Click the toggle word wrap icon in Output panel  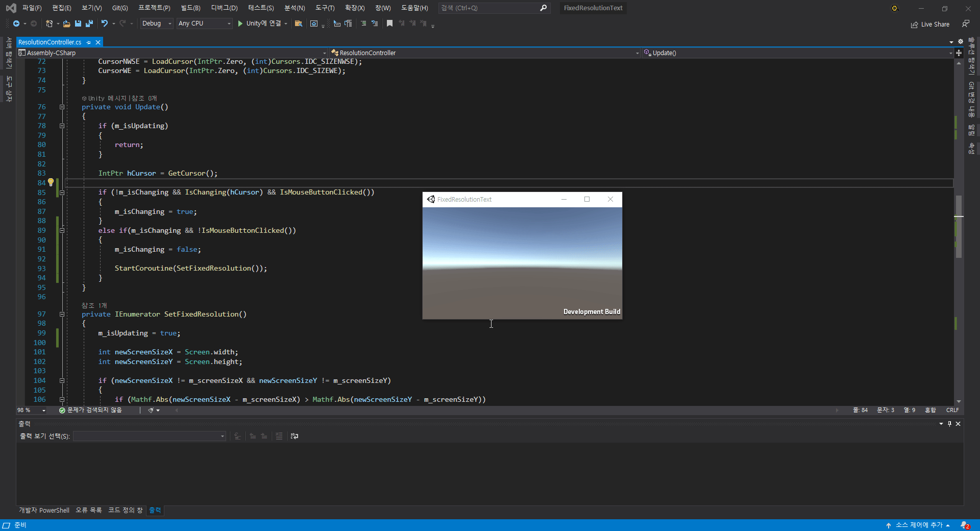click(295, 436)
